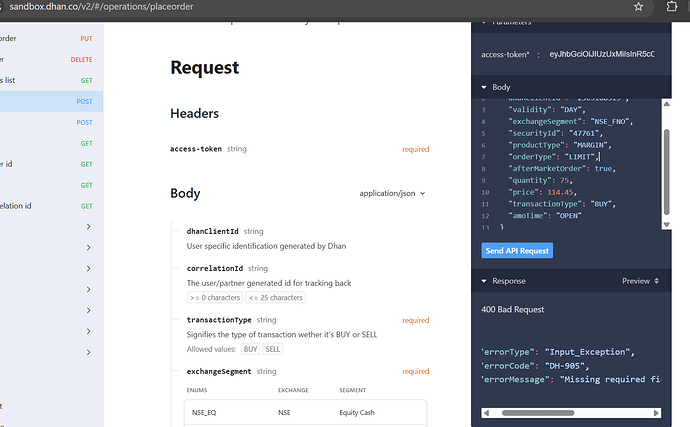Click the second POST operation in sidebar
690x427 pixels.
[x=50, y=122]
